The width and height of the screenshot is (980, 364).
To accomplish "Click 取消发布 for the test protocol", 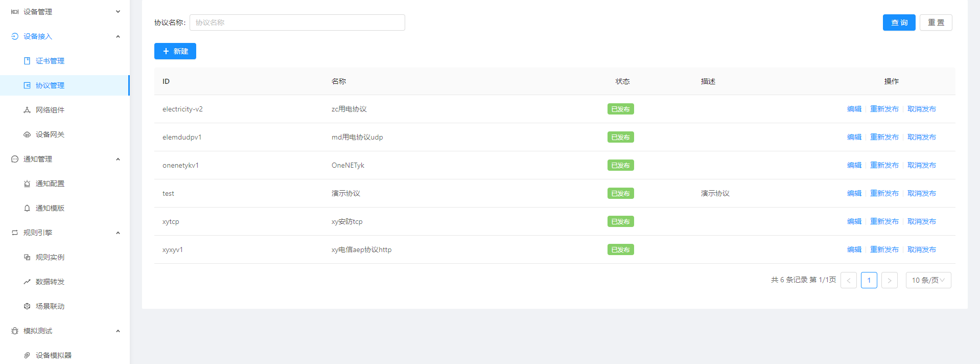I will coord(921,193).
